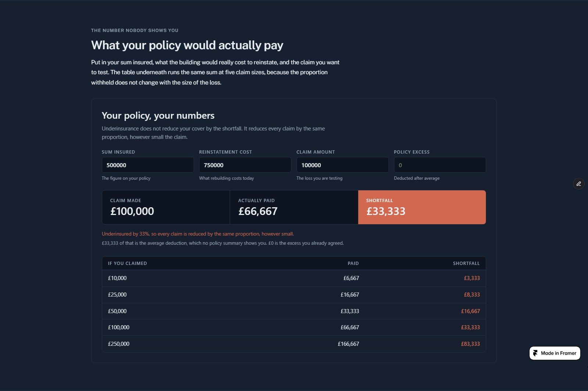Select the £10,000 claim row

point(294,278)
